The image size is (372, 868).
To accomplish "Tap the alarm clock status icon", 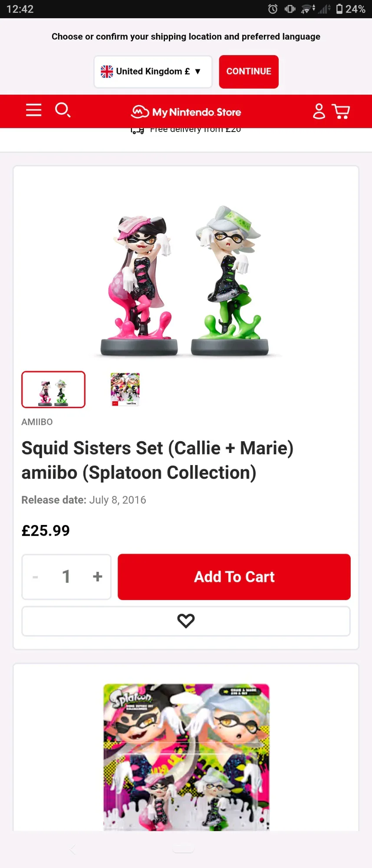I will [x=273, y=9].
